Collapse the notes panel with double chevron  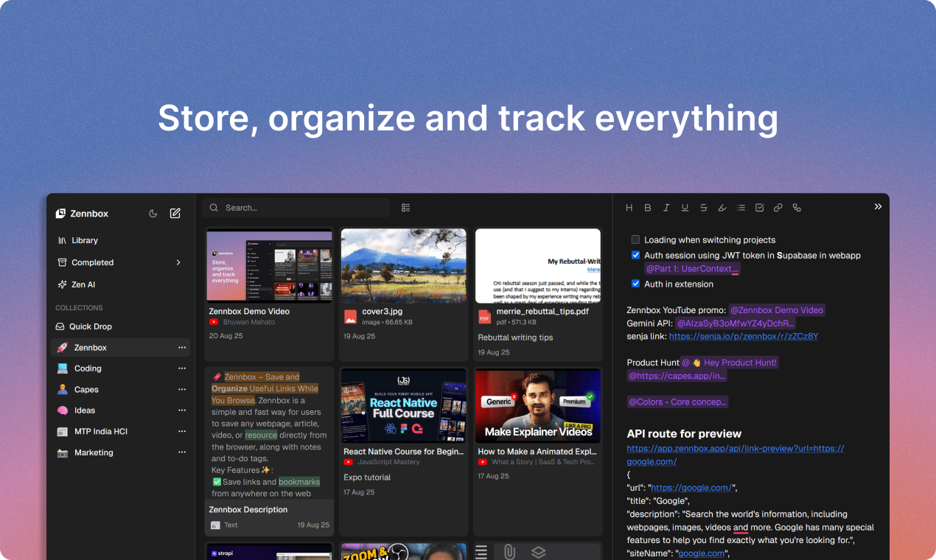click(x=878, y=207)
